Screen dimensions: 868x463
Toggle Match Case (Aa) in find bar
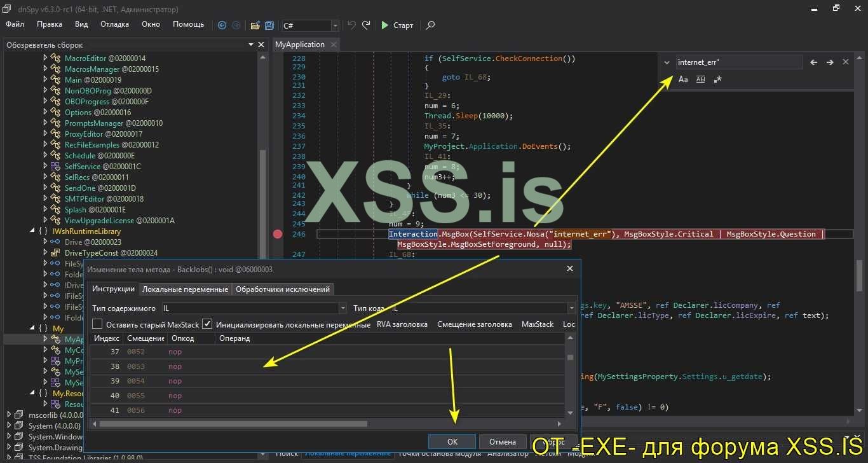683,79
